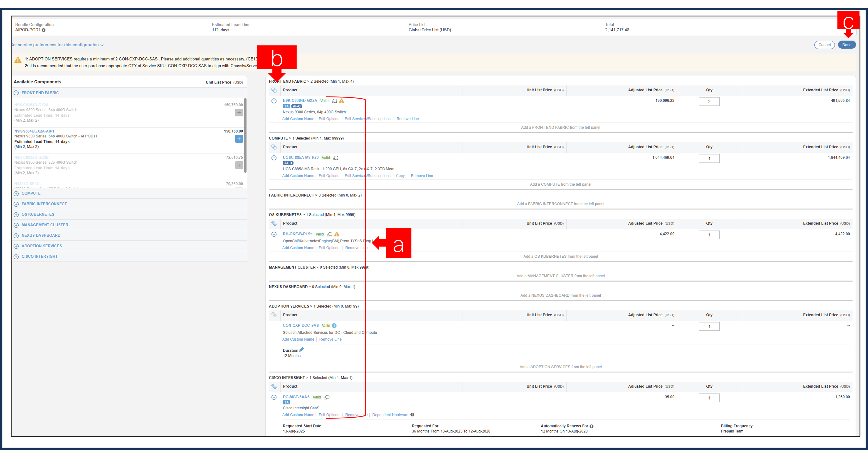
Task: Open the comment bubble next to DC-MGT-SAAS
Action: click(x=327, y=397)
